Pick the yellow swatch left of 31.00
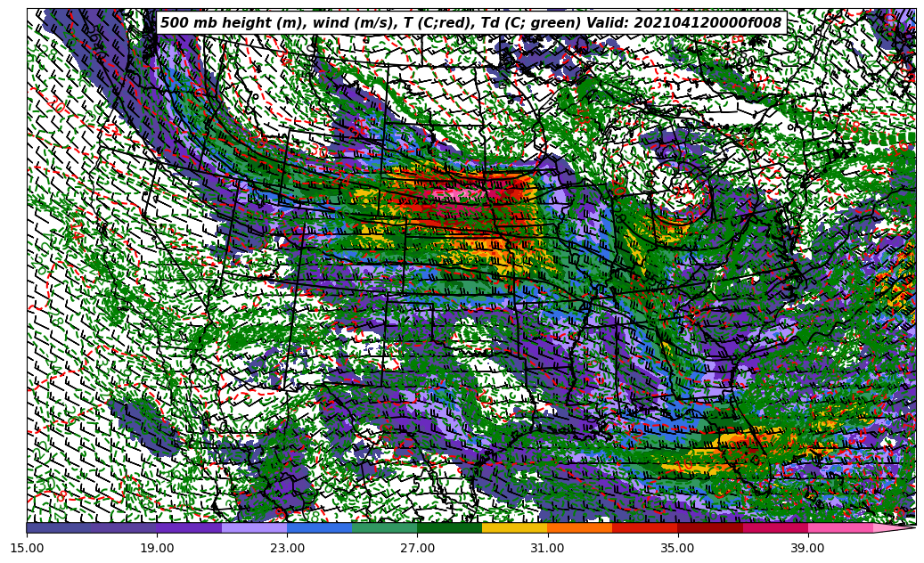924x563 pixels. pos(514,528)
